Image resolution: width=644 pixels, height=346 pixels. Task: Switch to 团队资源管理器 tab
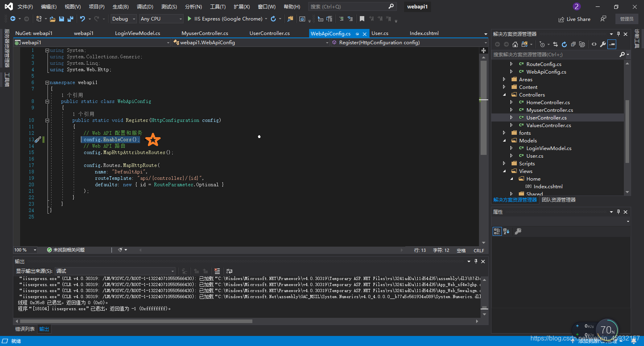coord(559,200)
